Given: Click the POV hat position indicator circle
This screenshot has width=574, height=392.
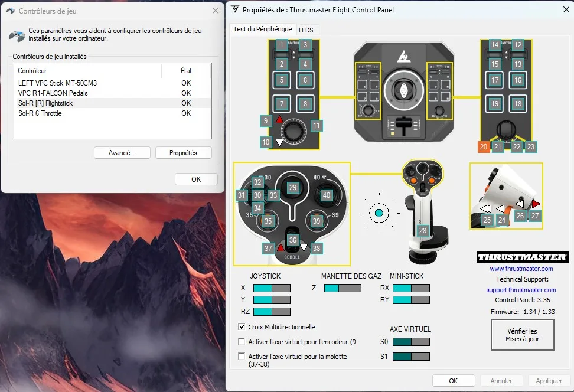Looking at the screenshot, I should pyautogui.click(x=379, y=213).
